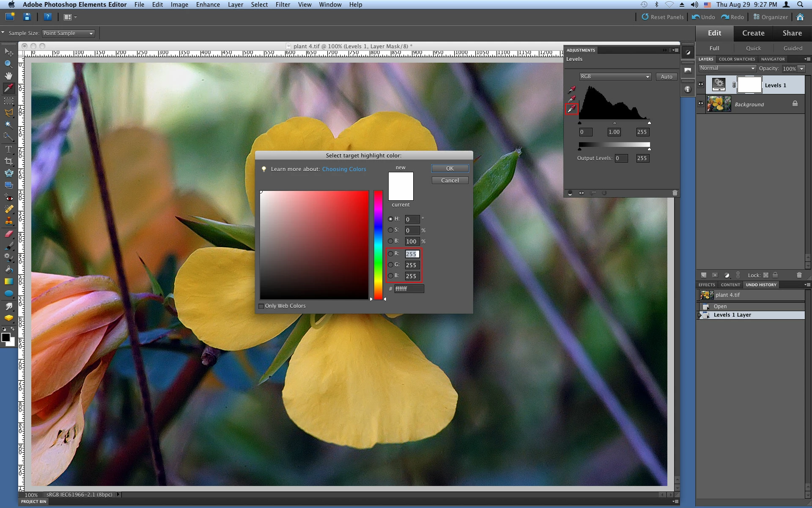Enable Only Web Colors checkbox

(261, 306)
